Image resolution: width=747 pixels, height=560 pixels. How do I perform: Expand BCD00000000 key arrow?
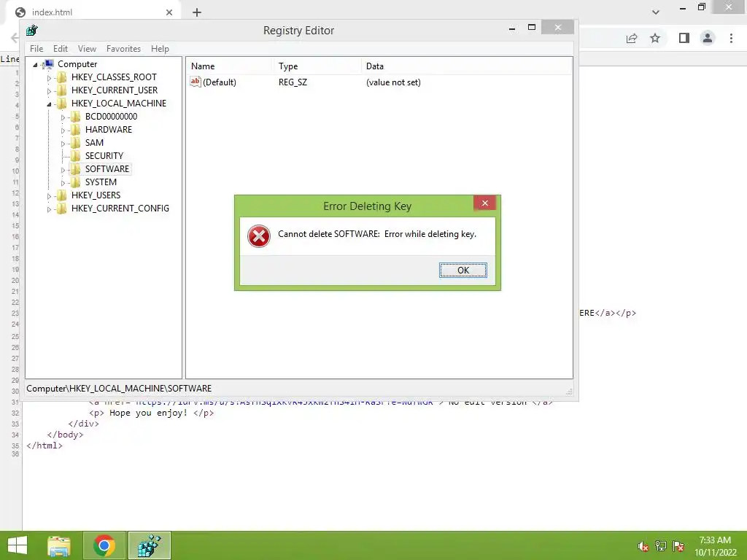tap(63, 117)
